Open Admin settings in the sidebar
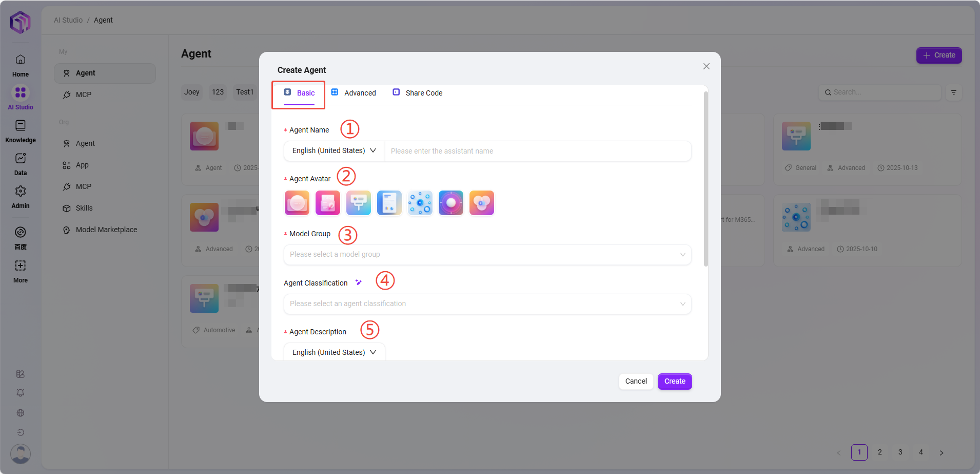This screenshot has width=980, height=474. coord(21,197)
